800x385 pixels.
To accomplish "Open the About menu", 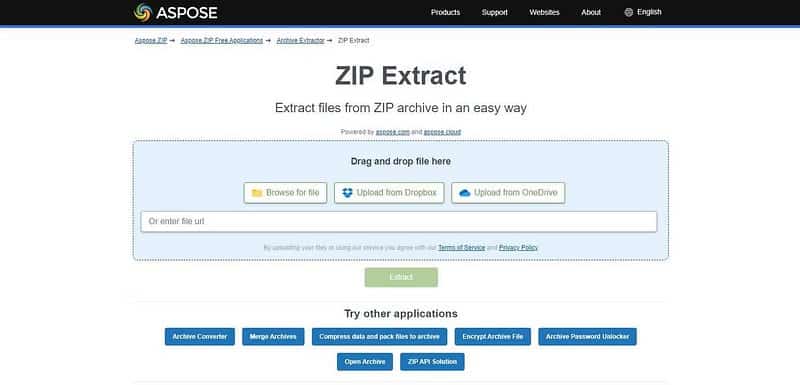I will coord(591,12).
